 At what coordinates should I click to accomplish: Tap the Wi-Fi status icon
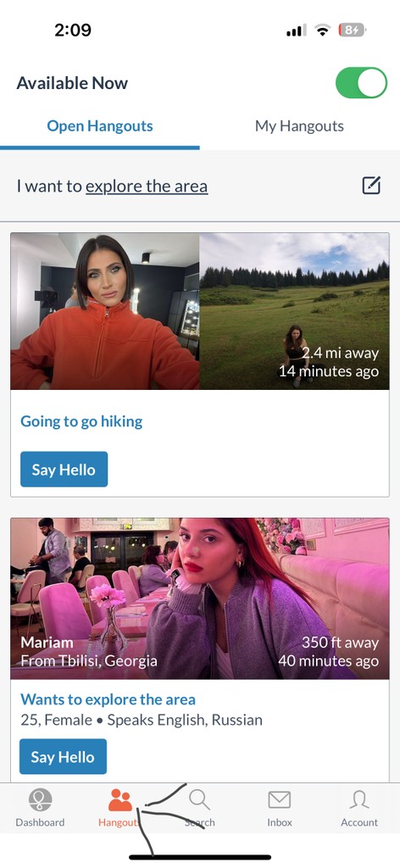coord(322,31)
